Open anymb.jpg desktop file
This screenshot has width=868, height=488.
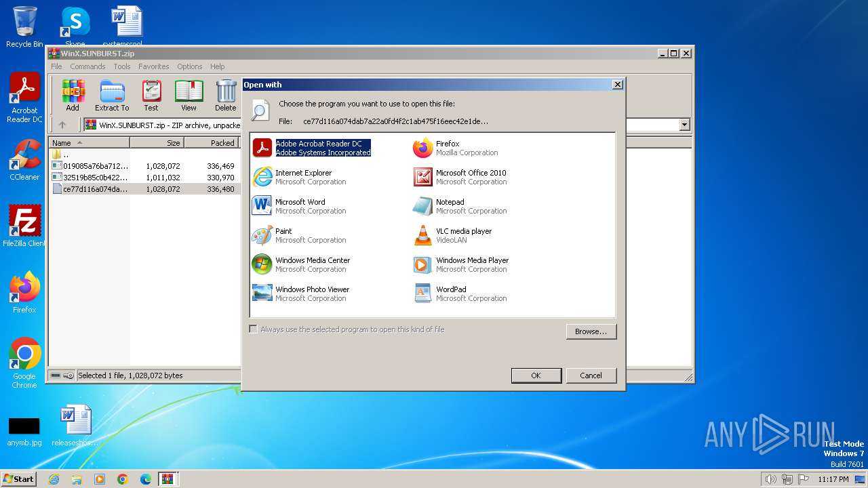[x=24, y=432]
